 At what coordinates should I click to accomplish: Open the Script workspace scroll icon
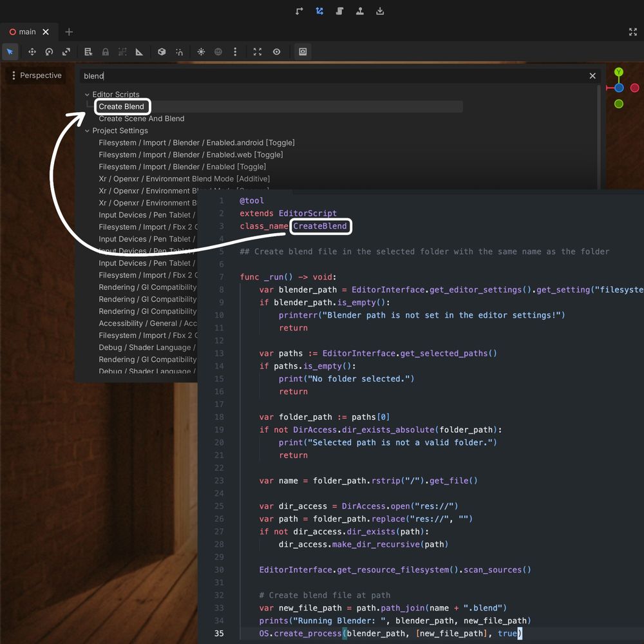coord(339,11)
